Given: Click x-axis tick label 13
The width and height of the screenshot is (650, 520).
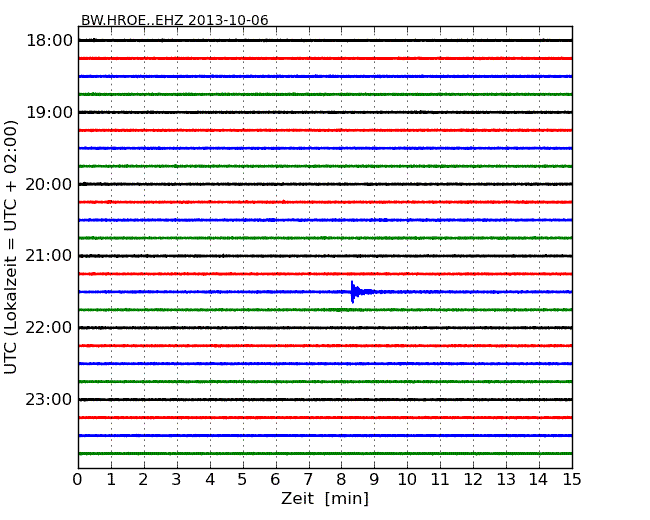Looking at the screenshot, I should [x=506, y=479].
